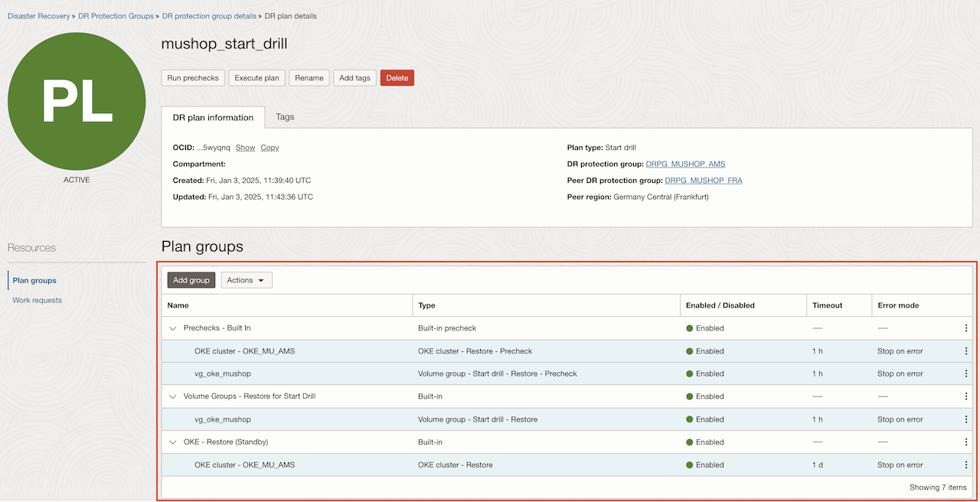Viewport: 980px width, 502px height.
Task: Open three-dot menu for OKE cluster Restore Precheck row
Action: click(x=966, y=351)
